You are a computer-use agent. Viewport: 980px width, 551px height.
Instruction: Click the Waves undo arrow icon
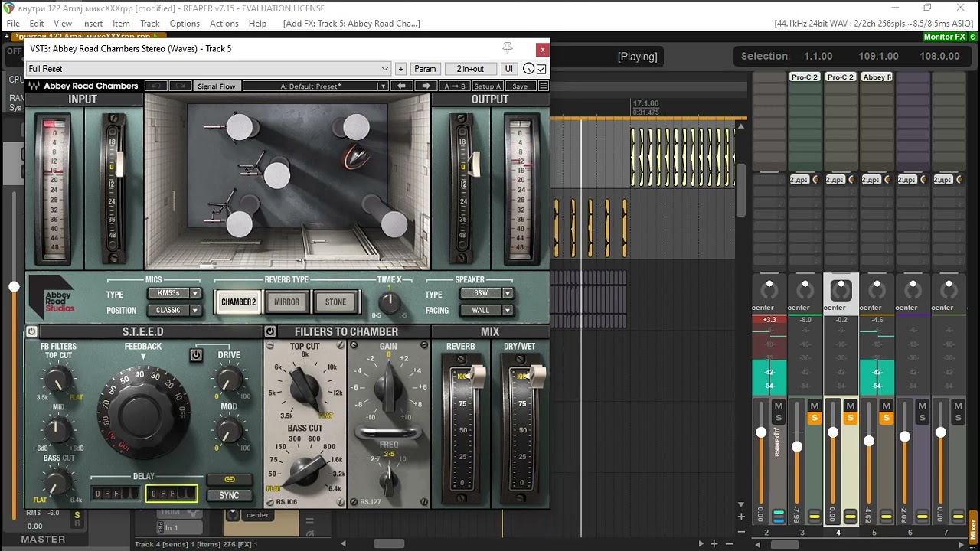[156, 86]
